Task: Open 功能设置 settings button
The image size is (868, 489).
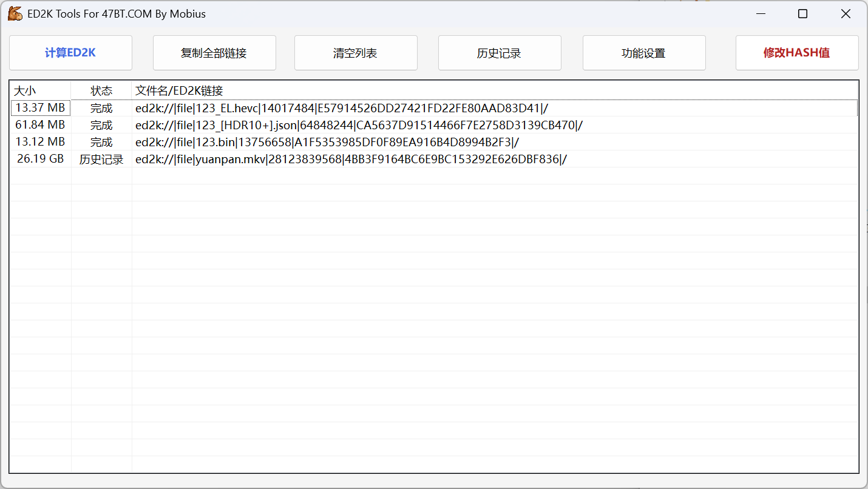Action: pyautogui.click(x=643, y=53)
